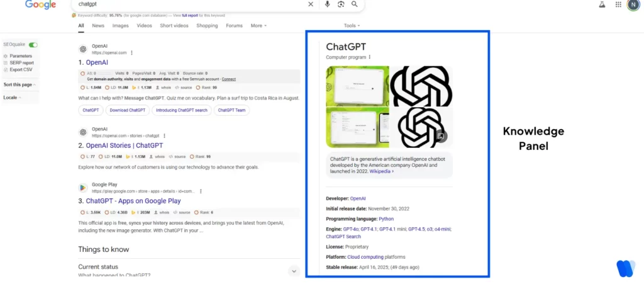
Task: Switch to the News tab
Action: (98, 25)
